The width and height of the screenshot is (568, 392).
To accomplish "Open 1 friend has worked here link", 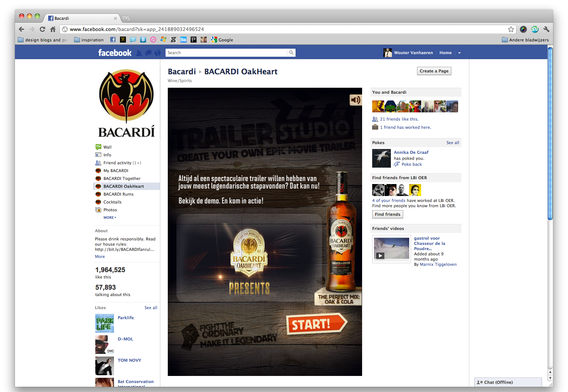I will (x=405, y=127).
